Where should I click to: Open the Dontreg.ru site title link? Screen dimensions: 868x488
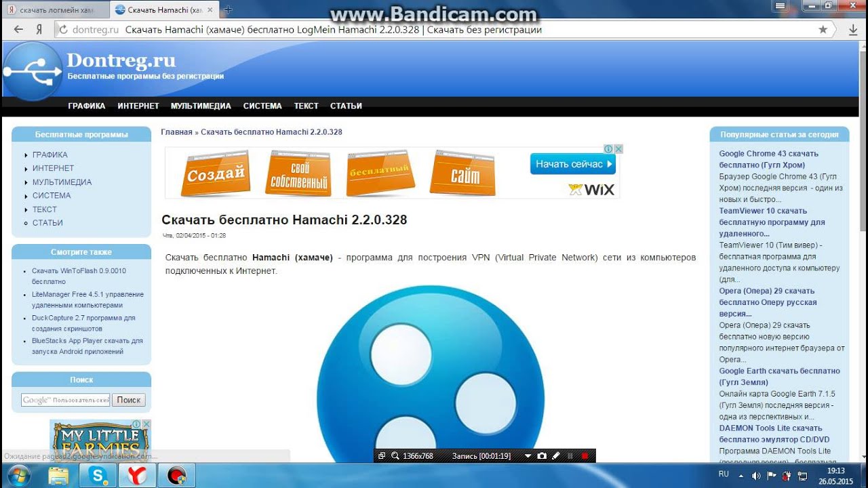[121, 60]
